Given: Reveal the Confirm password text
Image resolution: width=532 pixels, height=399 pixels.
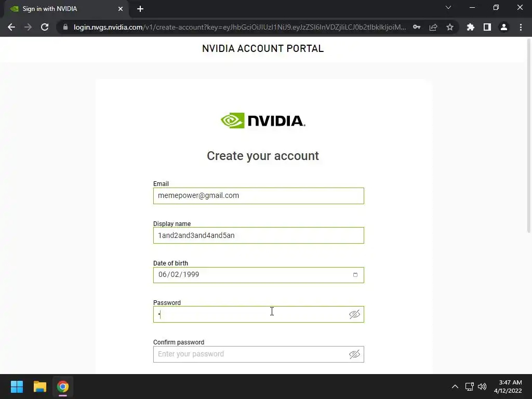Looking at the screenshot, I should coord(354,354).
